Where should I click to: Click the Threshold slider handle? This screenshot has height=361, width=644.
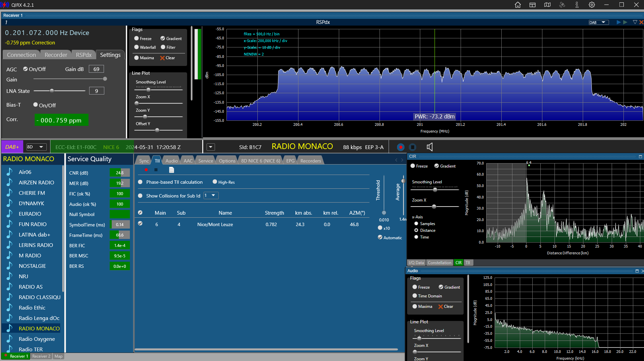coord(384,213)
